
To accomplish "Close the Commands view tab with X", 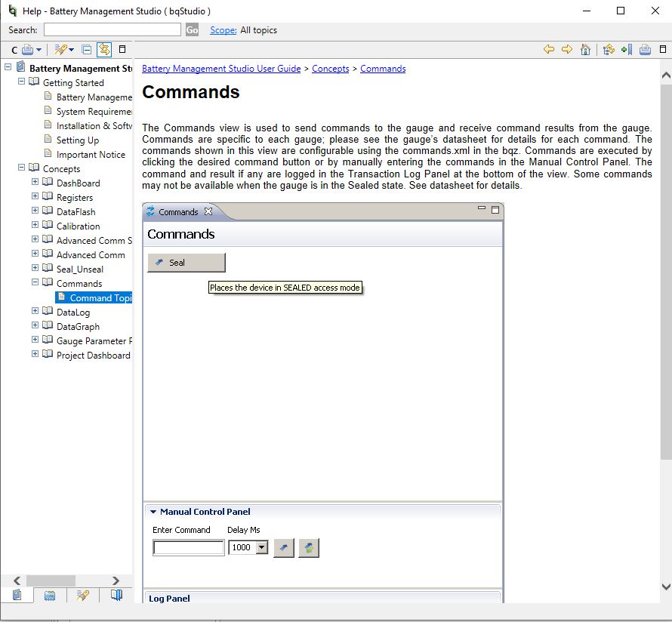I will [208, 211].
